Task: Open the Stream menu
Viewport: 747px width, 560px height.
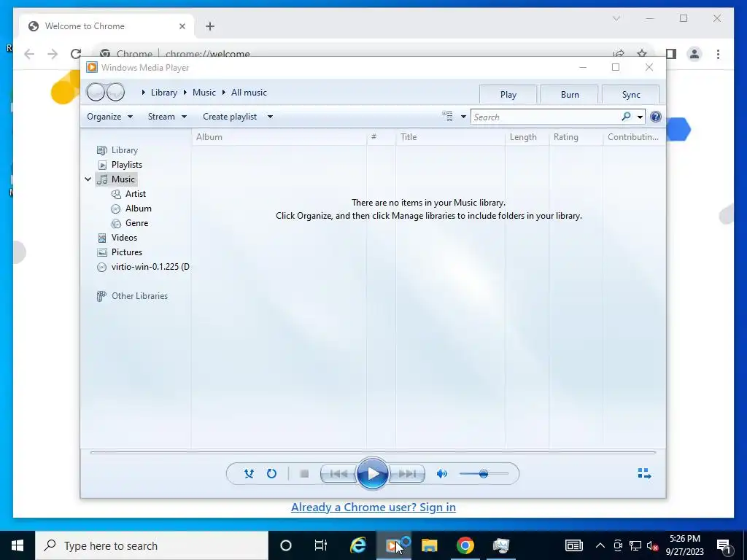Action: (167, 117)
